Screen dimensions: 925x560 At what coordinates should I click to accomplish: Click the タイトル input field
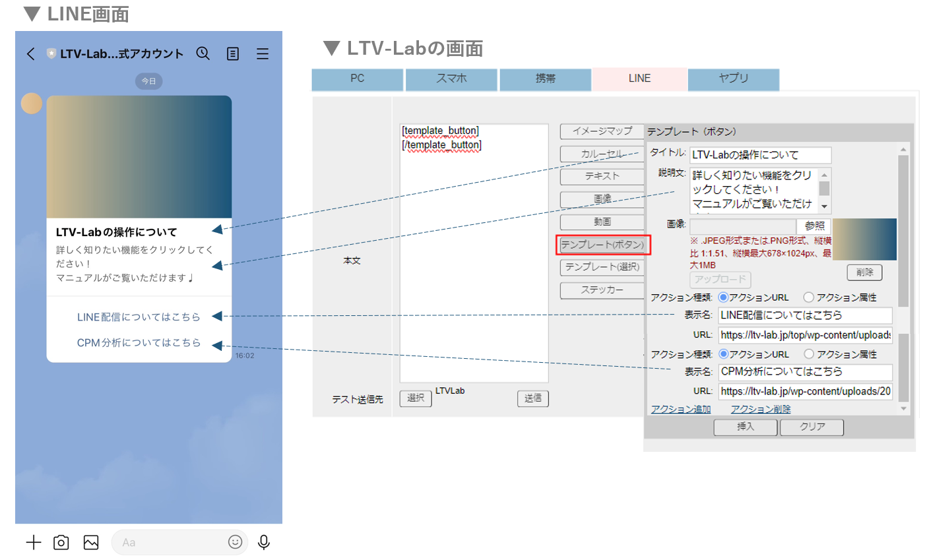click(x=760, y=155)
